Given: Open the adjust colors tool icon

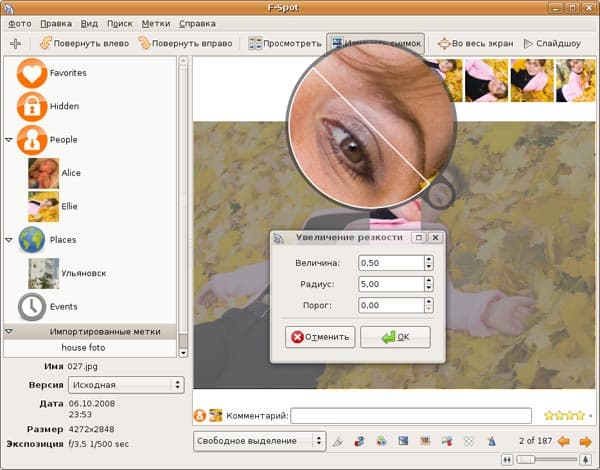Looking at the screenshot, I should tap(381, 441).
